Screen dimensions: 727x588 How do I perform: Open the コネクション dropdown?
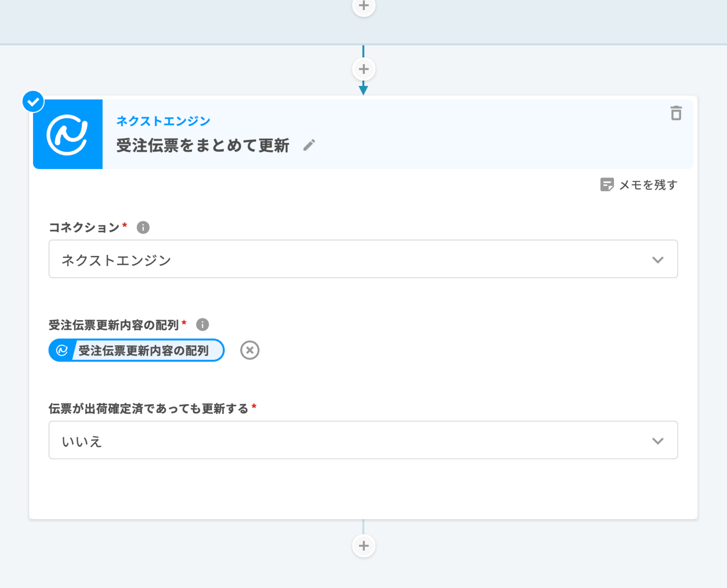pyautogui.click(x=363, y=259)
